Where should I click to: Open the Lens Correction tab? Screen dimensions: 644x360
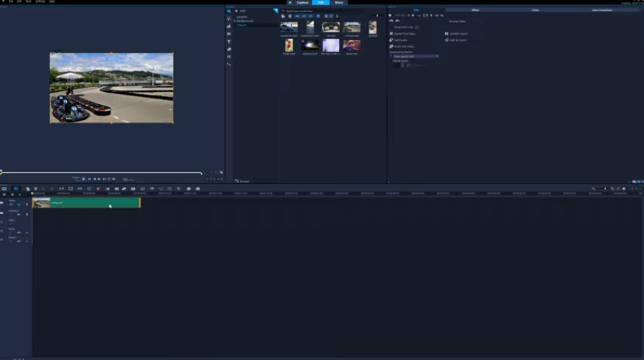602,10
